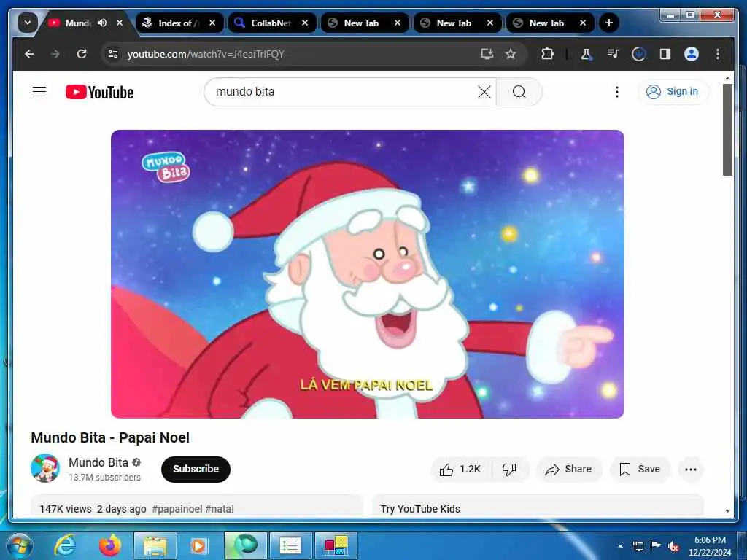Click the scrollbar down arrow

[727, 510]
